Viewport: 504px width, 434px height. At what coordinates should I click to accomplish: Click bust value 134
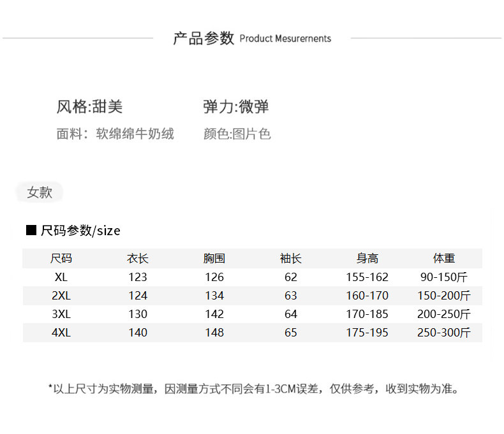click(x=214, y=295)
